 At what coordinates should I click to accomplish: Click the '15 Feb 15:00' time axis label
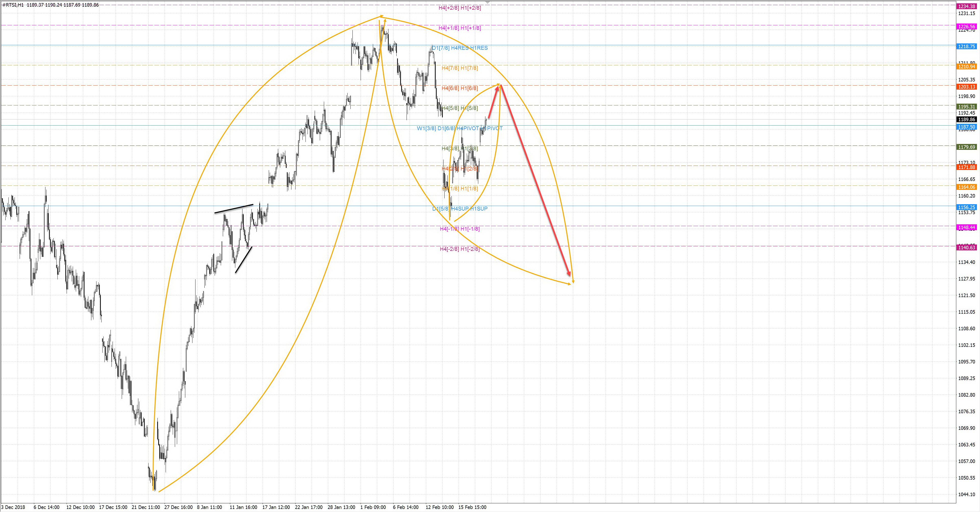(x=472, y=507)
